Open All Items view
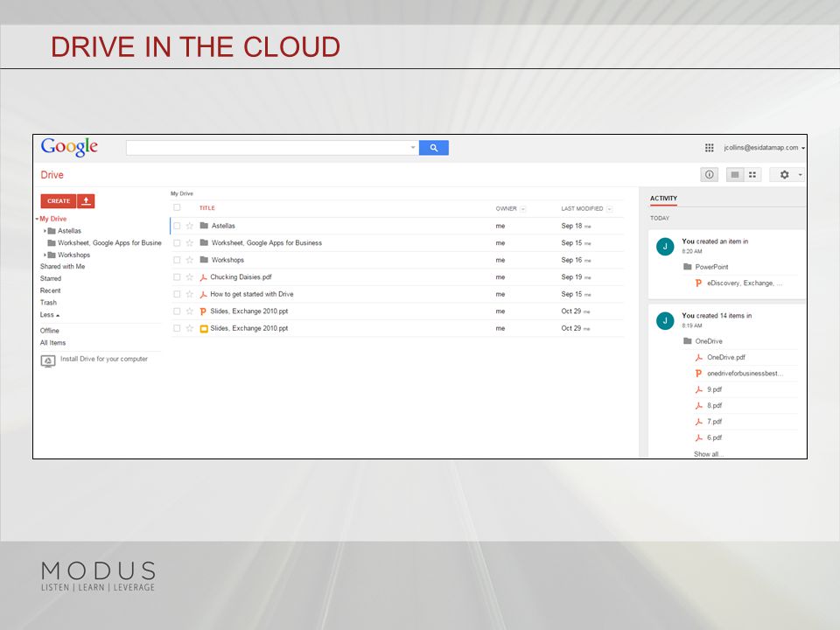The width and height of the screenshot is (840, 630). 52,343
